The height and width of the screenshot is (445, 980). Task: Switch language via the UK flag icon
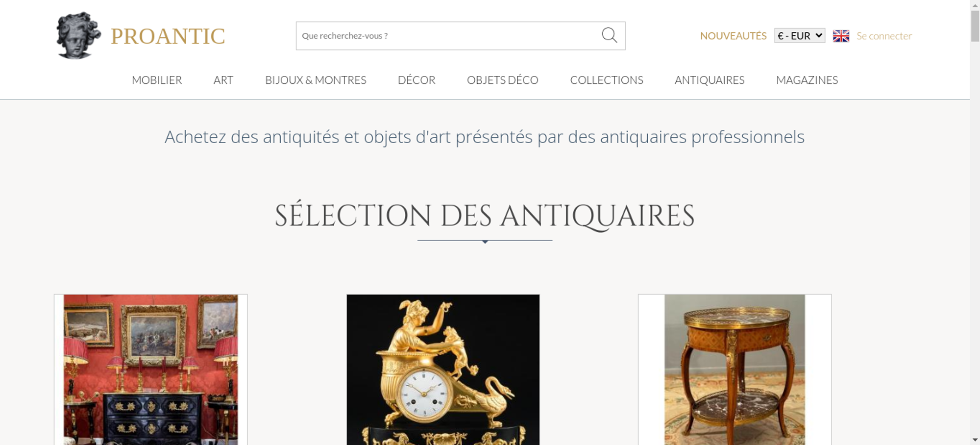tap(841, 36)
